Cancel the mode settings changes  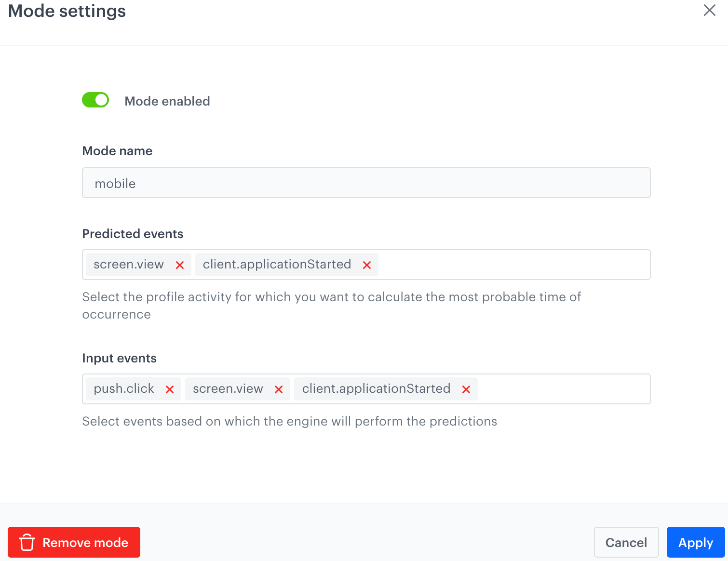(x=626, y=542)
